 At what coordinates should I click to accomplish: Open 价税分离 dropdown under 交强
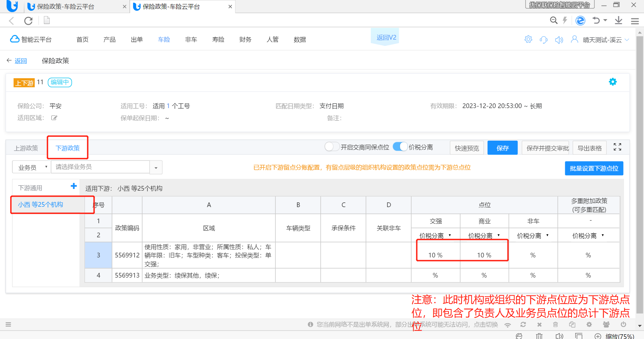435,236
